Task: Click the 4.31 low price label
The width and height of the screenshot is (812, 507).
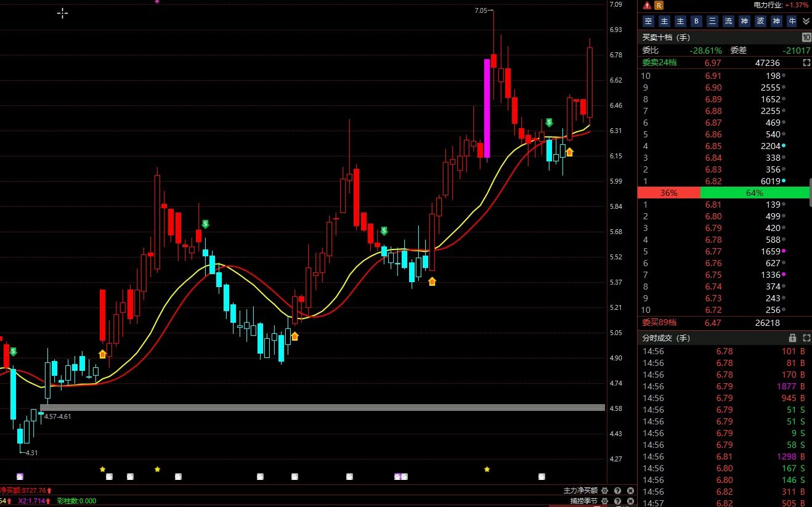Action: (x=32, y=453)
